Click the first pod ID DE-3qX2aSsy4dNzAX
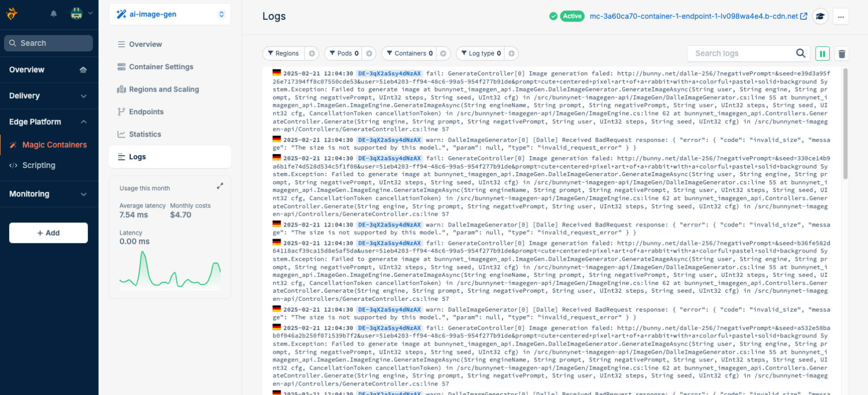The height and width of the screenshot is (395, 868). pyautogui.click(x=390, y=73)
